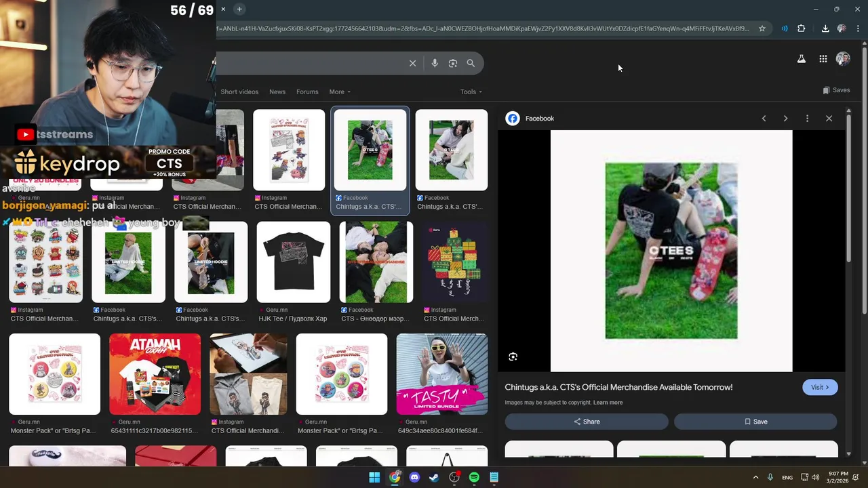Open the Facebook source link in preview
Screen dimensions: 868x488
pyautogui.click(x=530, y=119)
